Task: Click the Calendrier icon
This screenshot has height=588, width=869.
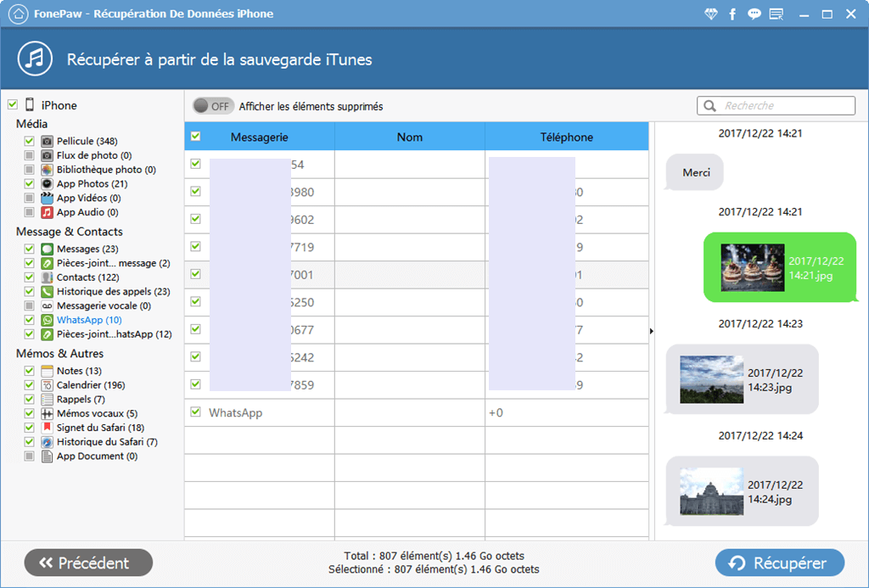Action: tap(48, 385)
